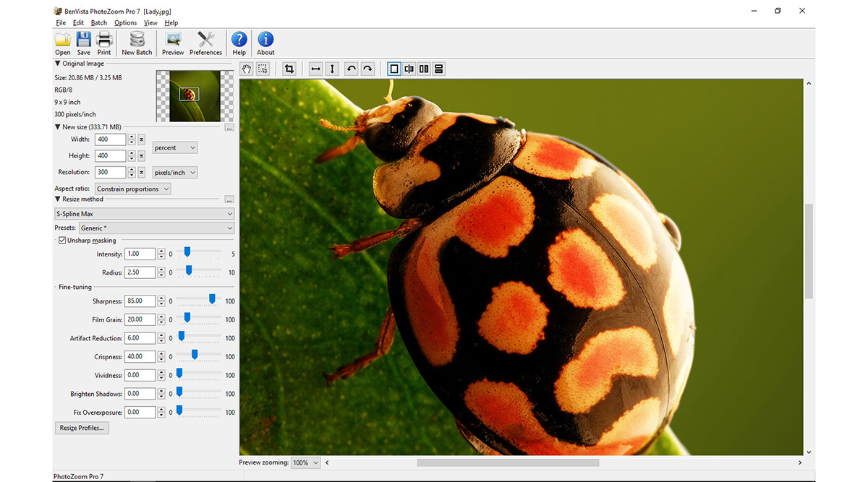Flip the image horizontally
Viewport: 868px width, 482px height.
[x=315, y=69]
